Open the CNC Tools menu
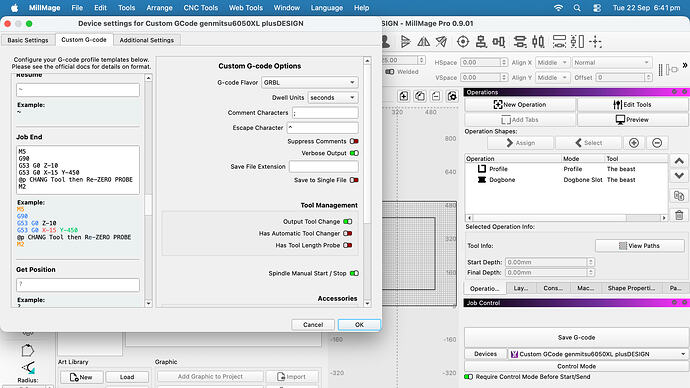The image size is (690, 388). click(x=200, y=8)
